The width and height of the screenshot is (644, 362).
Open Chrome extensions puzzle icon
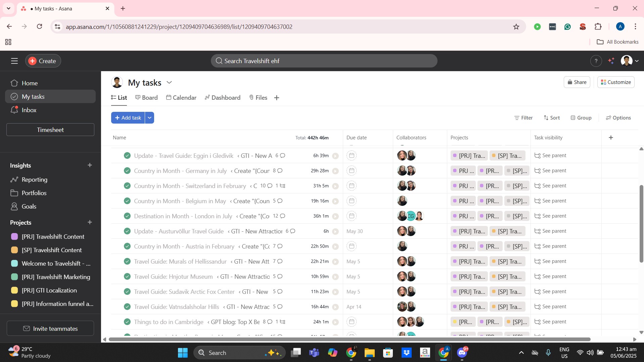[x=598, y=27]
